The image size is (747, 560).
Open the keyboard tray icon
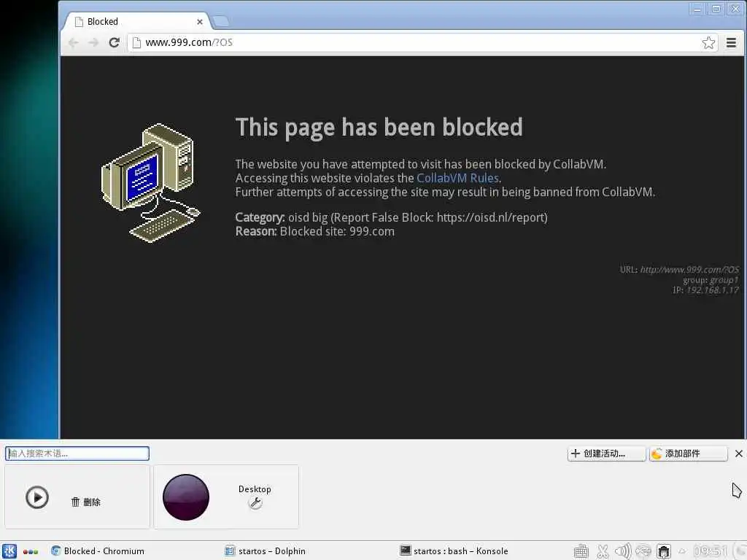581,551
